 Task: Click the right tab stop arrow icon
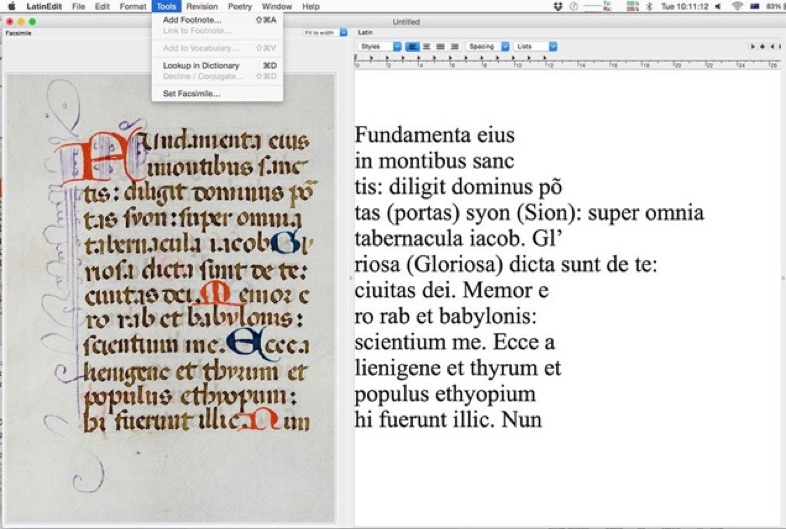pos(772,47)
